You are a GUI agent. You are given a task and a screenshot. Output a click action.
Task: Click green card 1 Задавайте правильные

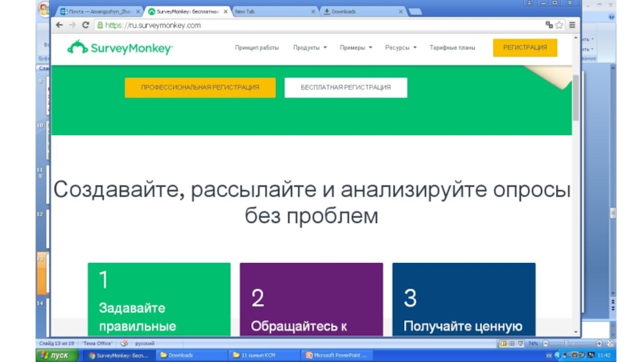[x=159, y=299]
